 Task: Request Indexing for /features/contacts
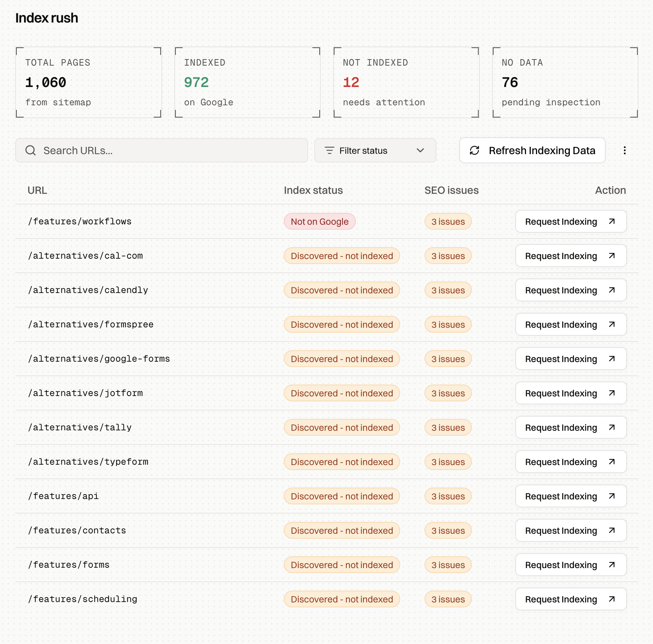pos(571,530)
